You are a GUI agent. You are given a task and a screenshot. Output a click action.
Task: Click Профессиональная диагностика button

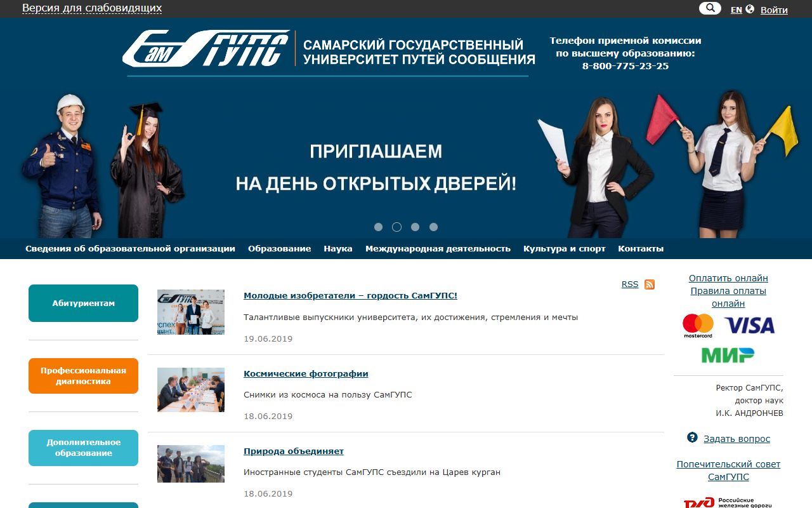[83, 376]
